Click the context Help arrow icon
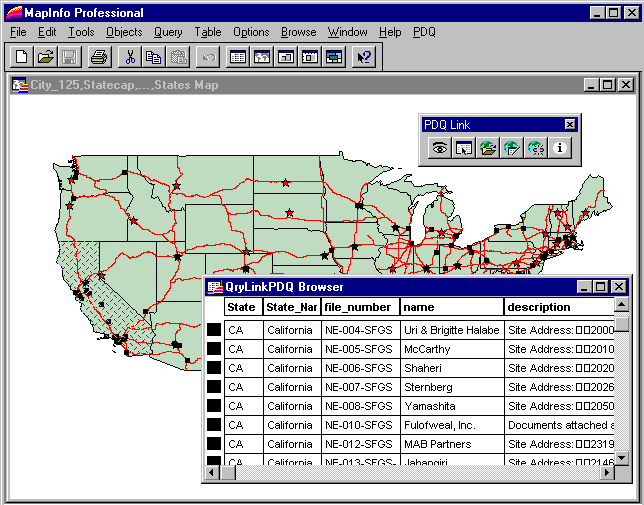 pos(364,57)
